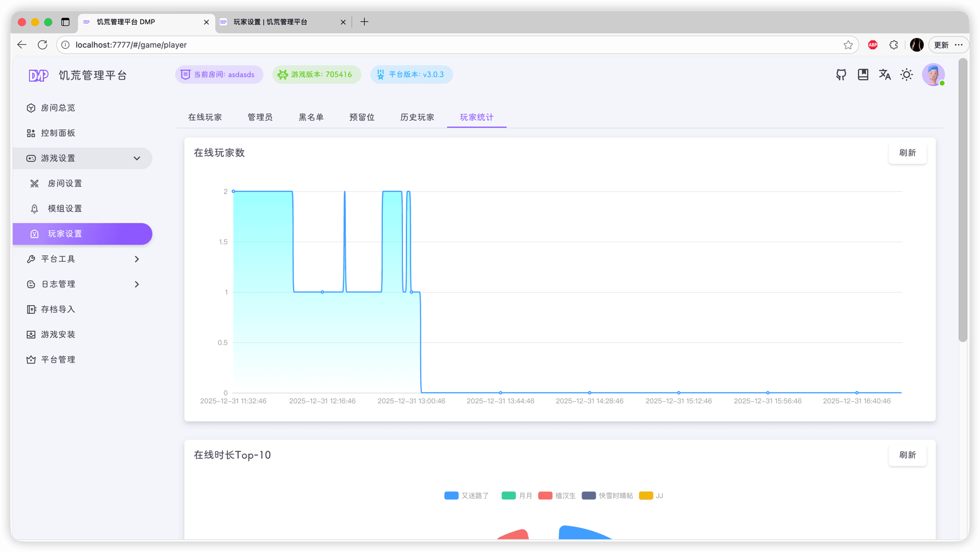The image size is (980, 552).
Task: Toggle the 月月 legend entry
Action: (x=517, y=496)
